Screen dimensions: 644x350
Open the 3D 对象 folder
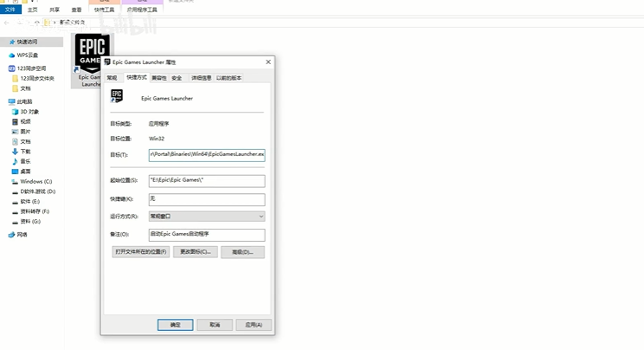tap(29, 112)
